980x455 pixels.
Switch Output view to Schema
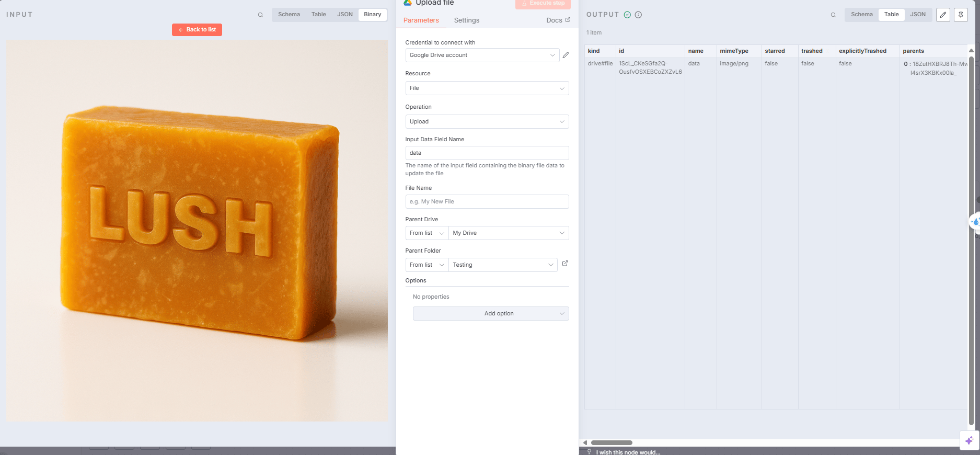click(862, 15)
